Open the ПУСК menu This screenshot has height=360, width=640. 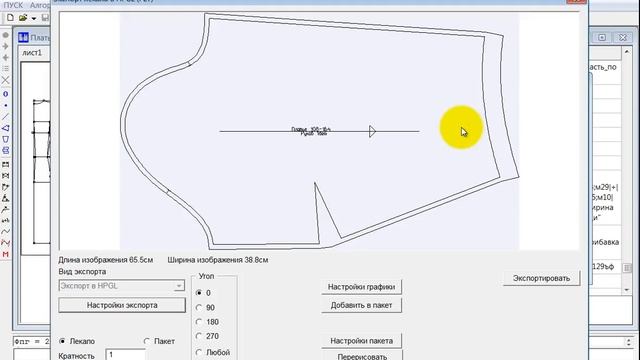click(x=13, y=5)
